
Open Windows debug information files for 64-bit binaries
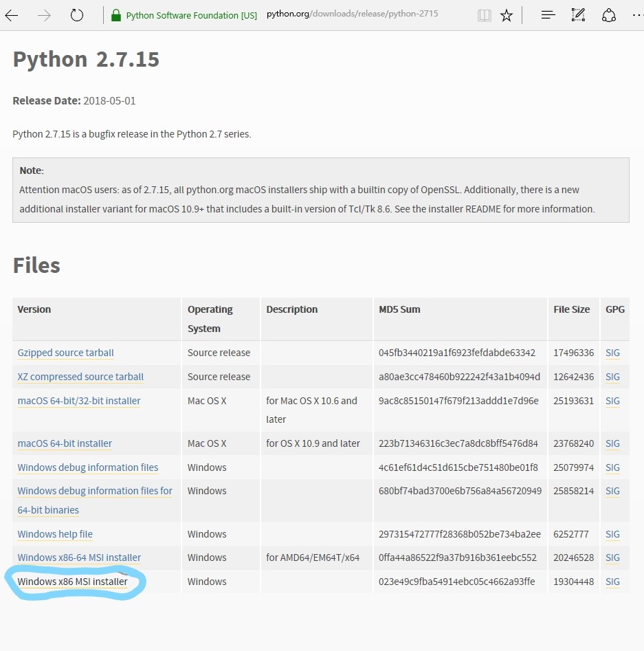pyautogui.click(x=95, y=500)
